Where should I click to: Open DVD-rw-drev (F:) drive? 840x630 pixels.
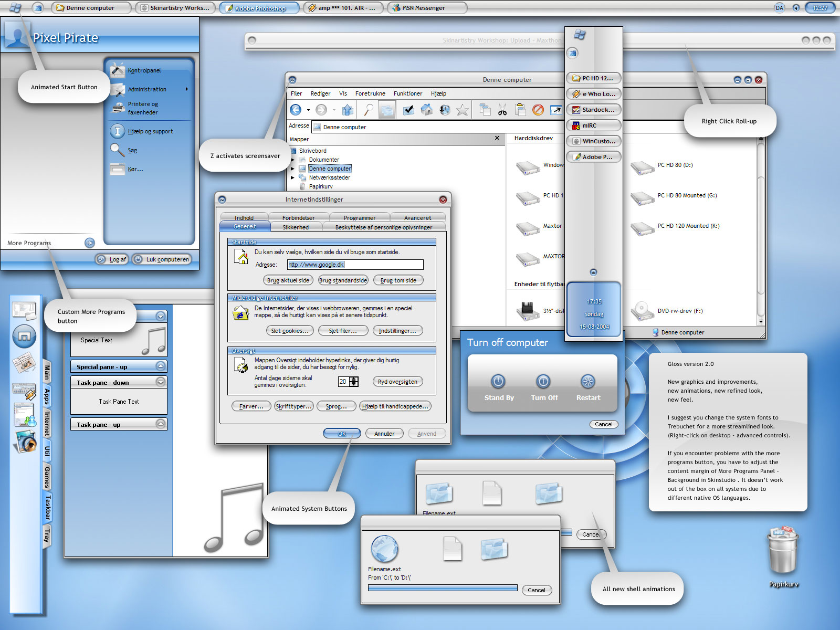coord(666,311)
